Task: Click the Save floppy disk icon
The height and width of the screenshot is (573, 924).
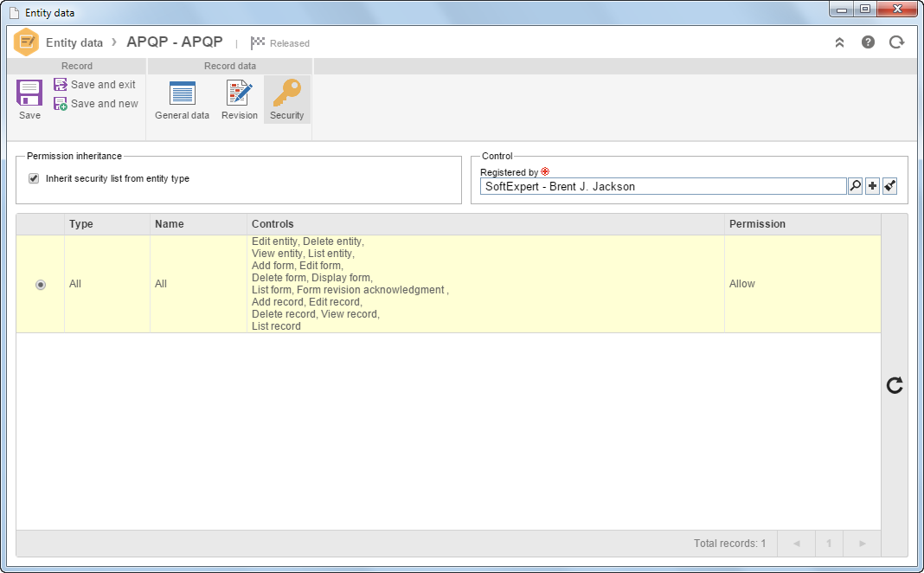Action: tap(29, 93)
